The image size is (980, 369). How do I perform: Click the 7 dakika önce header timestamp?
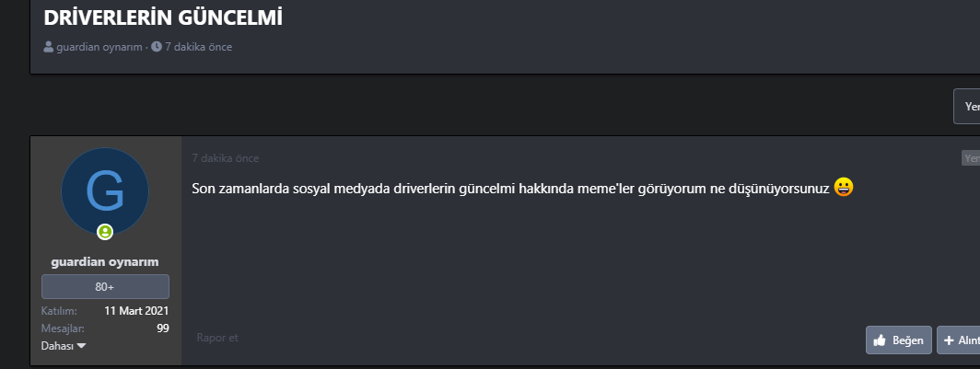click(x=198, y=47)
